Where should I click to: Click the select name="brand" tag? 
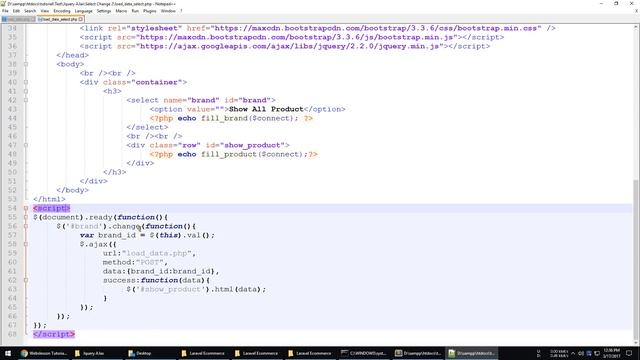point(201,100)
